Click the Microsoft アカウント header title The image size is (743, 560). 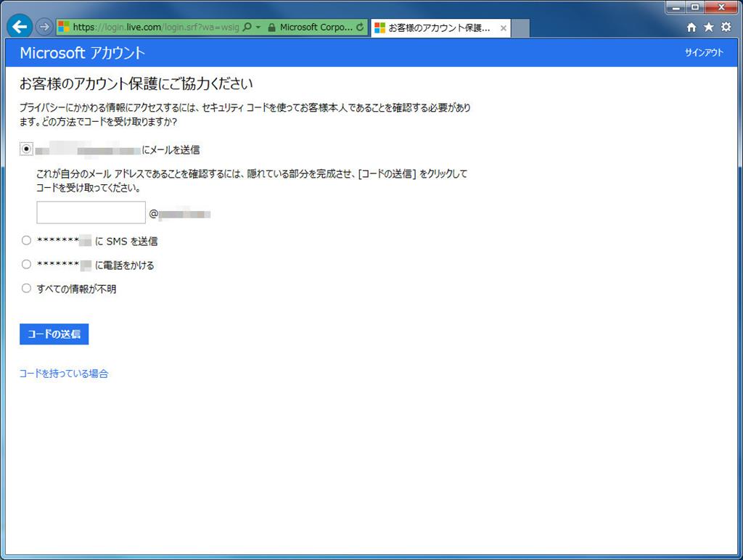(82, 52)
